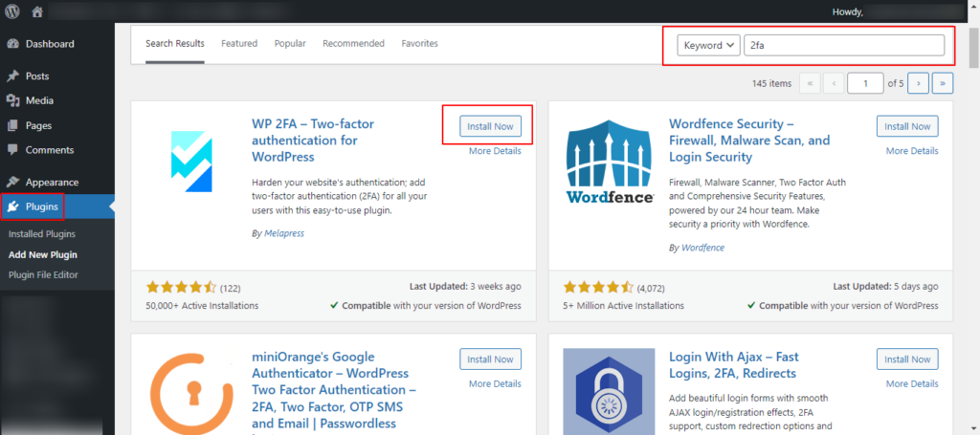Install the Wordfence Security plugin
Viewport: 980px width, 435px height.
coord(906,126)
